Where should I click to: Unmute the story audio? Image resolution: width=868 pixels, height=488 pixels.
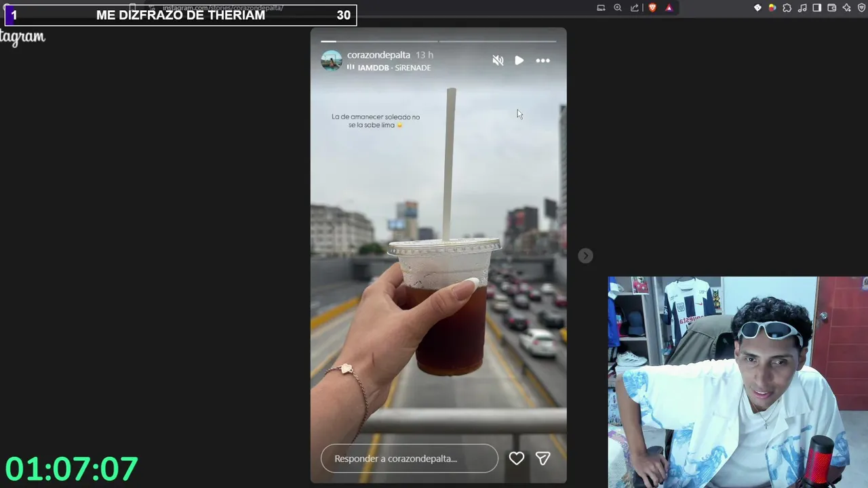pyautogui.click(x=498, y=60)
